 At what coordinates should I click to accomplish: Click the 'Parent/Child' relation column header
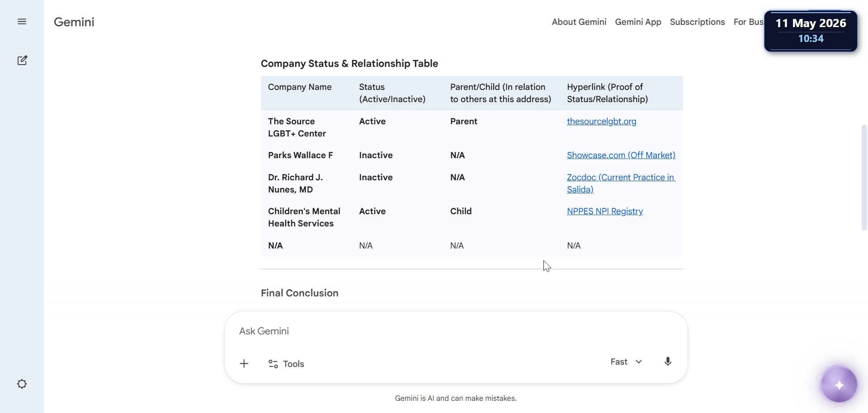(501, 93)
